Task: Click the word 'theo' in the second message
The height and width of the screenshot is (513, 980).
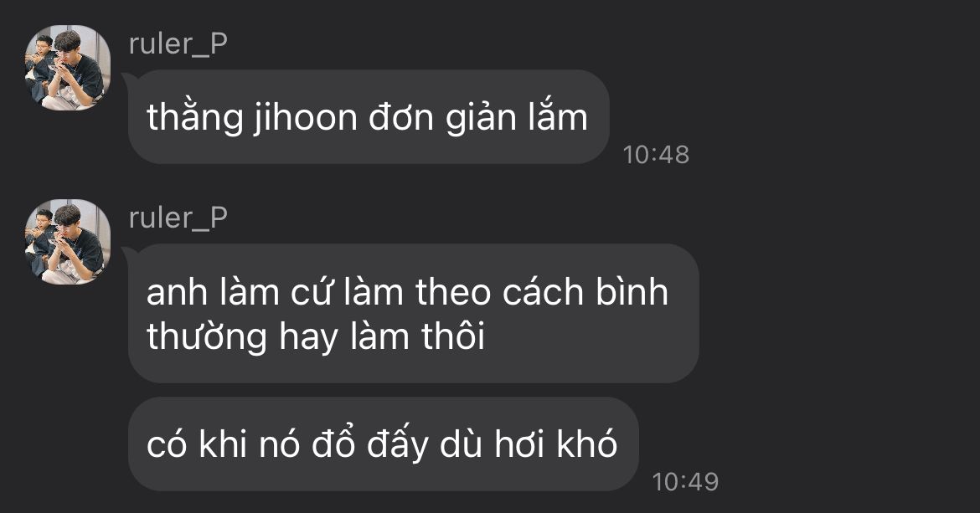Action: 453,291
